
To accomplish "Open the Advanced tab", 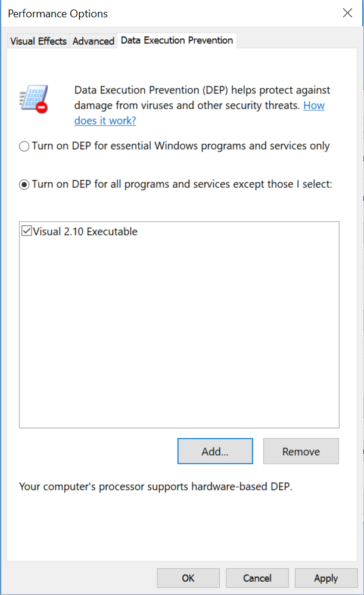I will [94, 41].
